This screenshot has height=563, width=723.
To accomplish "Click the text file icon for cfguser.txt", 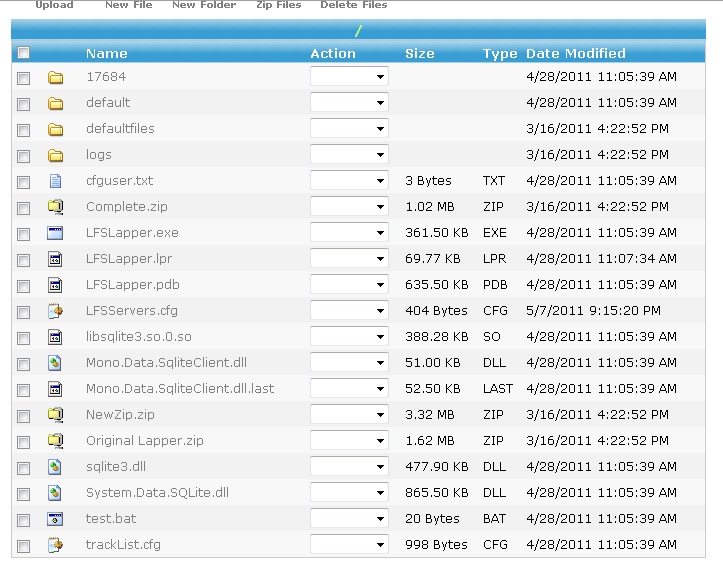I will (55, 181).
